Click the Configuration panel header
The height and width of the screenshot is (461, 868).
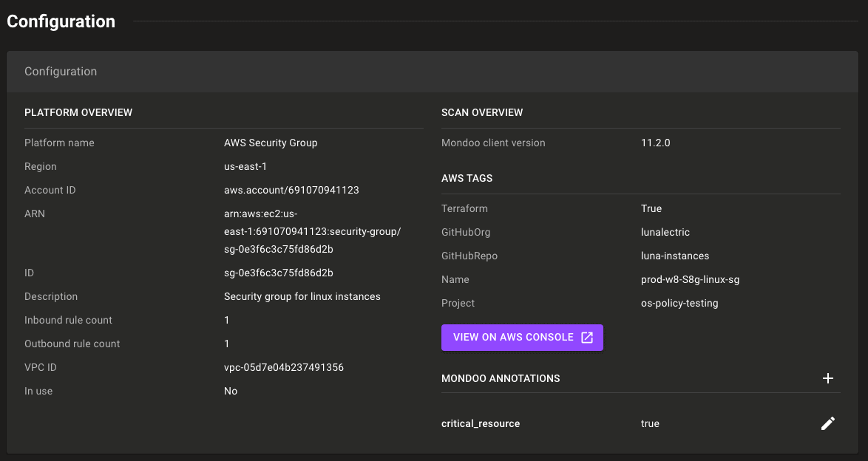pos(61,71)
